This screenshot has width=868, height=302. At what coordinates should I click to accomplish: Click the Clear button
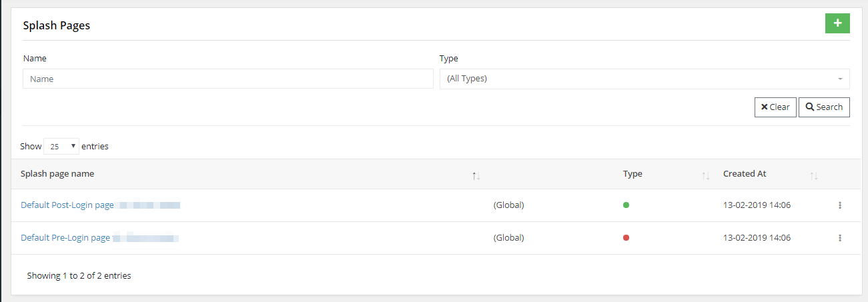click(x=775, y=107)
